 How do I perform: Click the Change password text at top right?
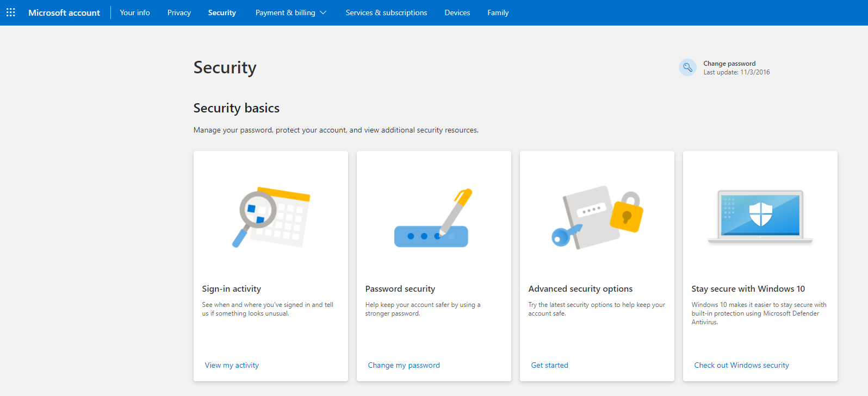[729, 64]
